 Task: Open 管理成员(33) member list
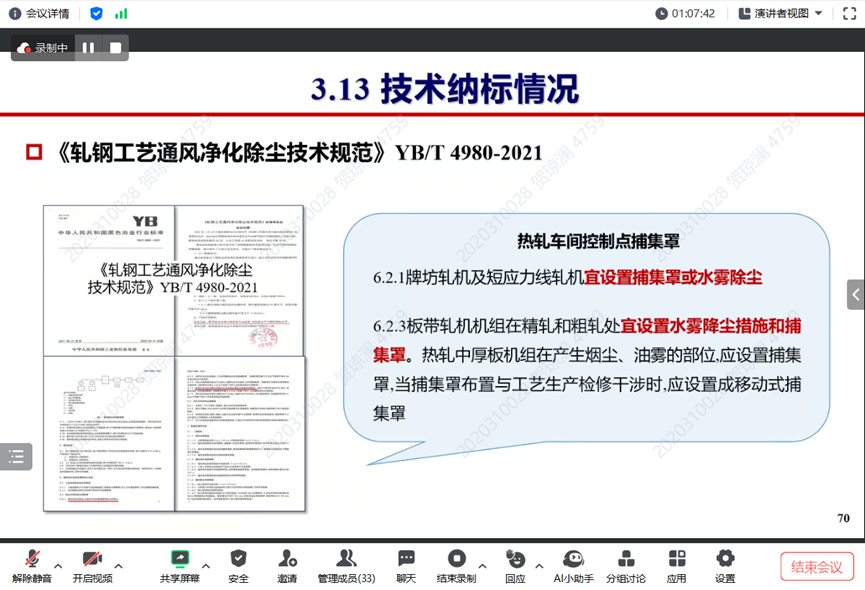346,559
